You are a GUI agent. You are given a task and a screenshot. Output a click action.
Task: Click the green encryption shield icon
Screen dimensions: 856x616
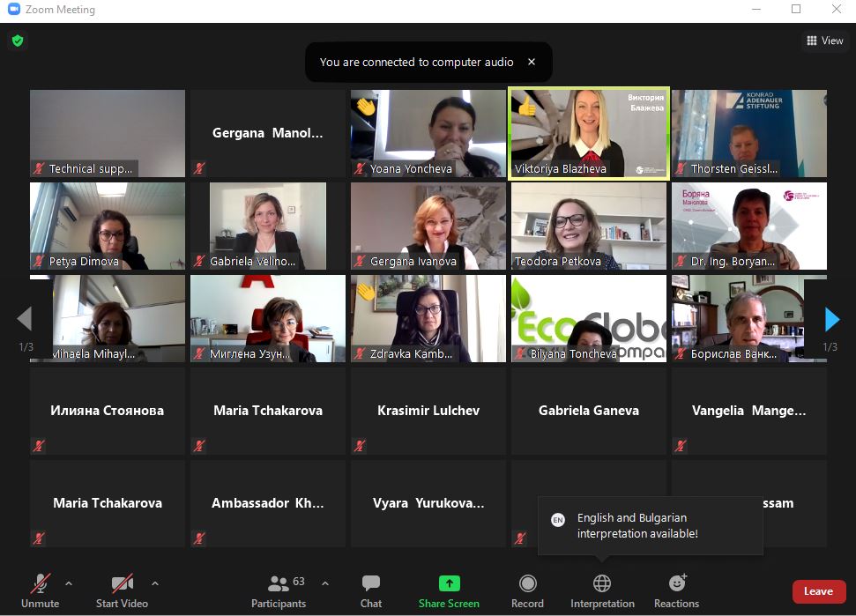pyautogui.click(x=18, y=41)
